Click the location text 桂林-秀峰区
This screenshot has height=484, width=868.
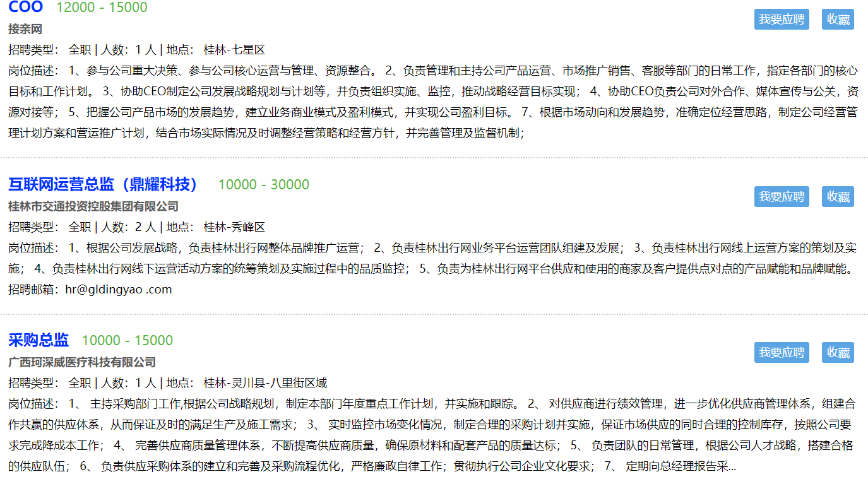(x=234, y=227)
